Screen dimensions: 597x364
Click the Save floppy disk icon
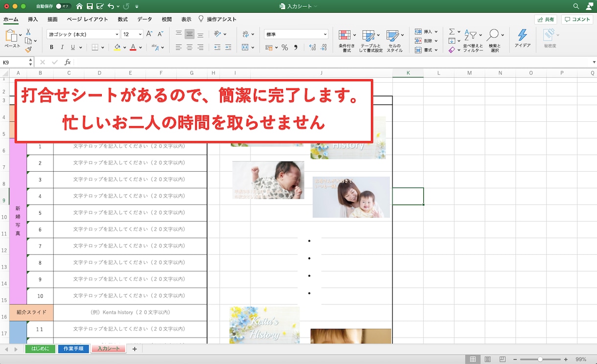pyautogui.click(x=90, y=6)
